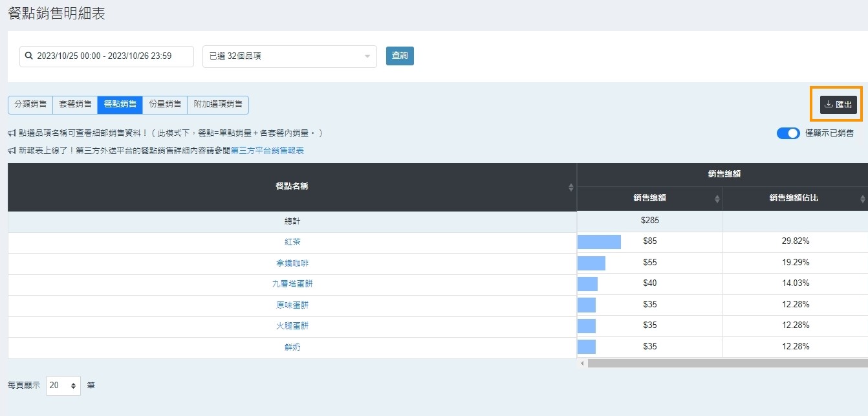Click the 拿鐵咖啡 item name
Image resolution: width=868 pixels, height=416 pixels.
point(292,263)
